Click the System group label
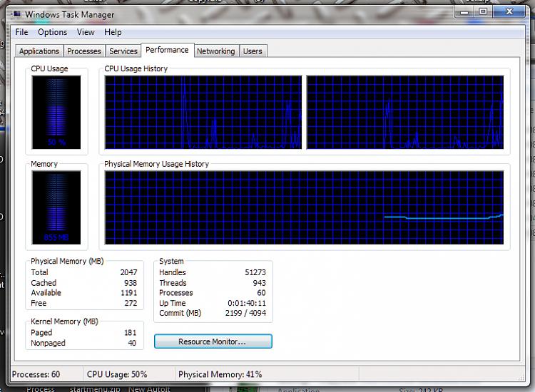Image resolution: width=535 pixels, height=392 pixels. [171, 261]
